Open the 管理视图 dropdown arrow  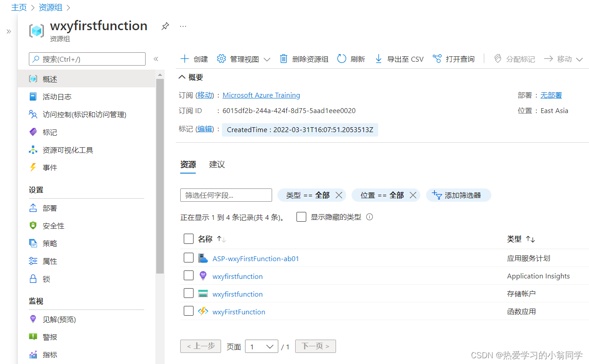[x=267, y=59]
